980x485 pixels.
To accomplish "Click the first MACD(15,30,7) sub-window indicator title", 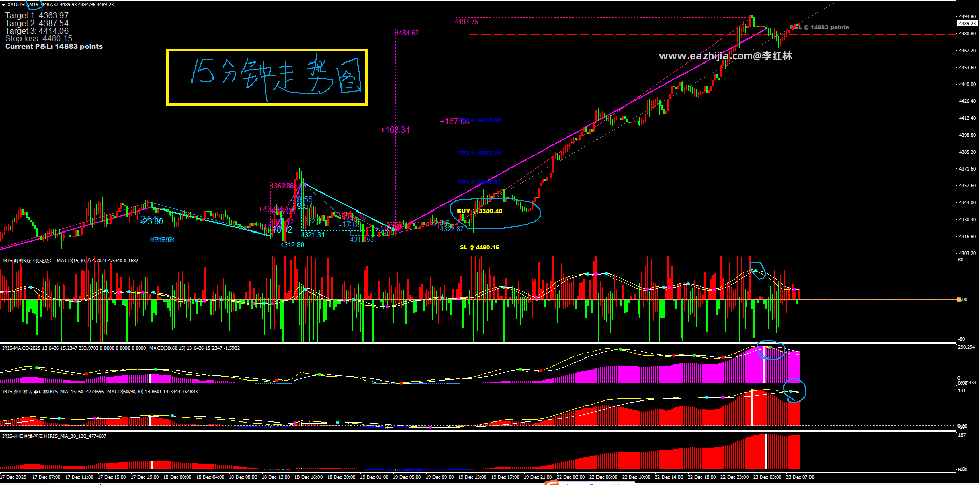I will pyautogui.click(x=70, y=261).
